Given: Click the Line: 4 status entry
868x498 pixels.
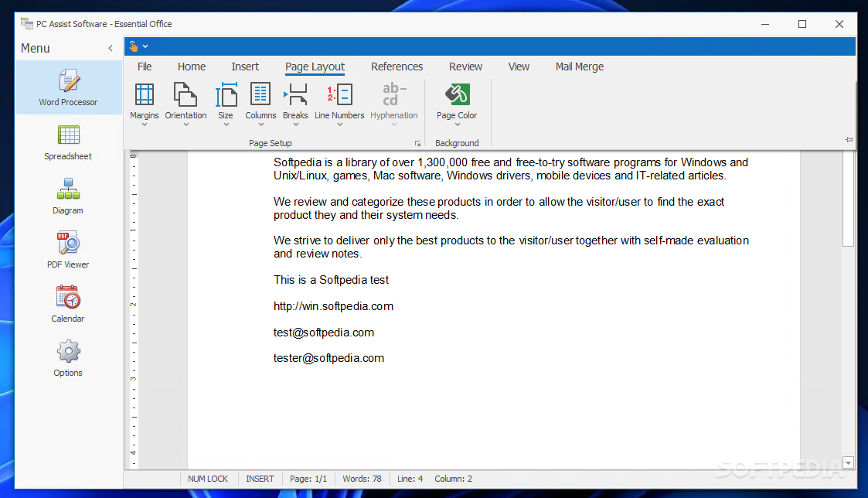Looking at the screenshot, I should (x=410, y=479).
